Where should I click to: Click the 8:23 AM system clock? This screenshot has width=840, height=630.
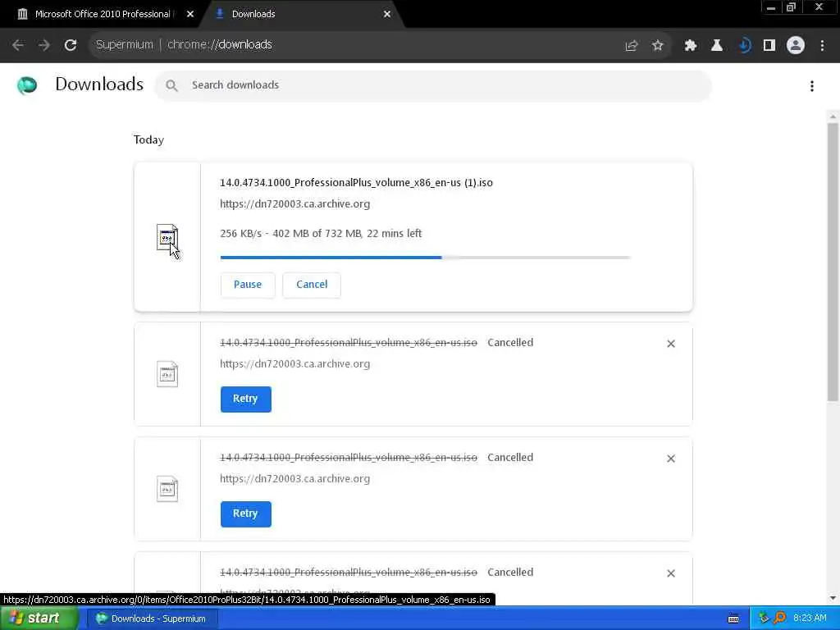pos(810,619)
